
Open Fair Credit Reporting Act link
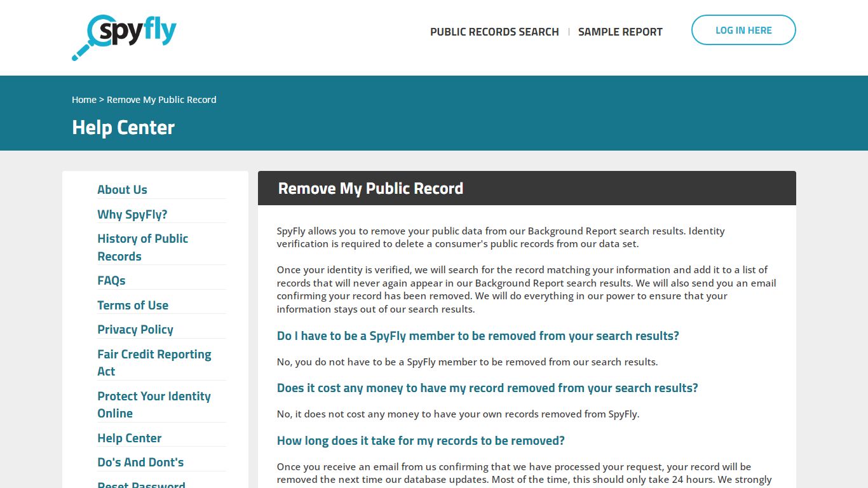pos(154,362)
